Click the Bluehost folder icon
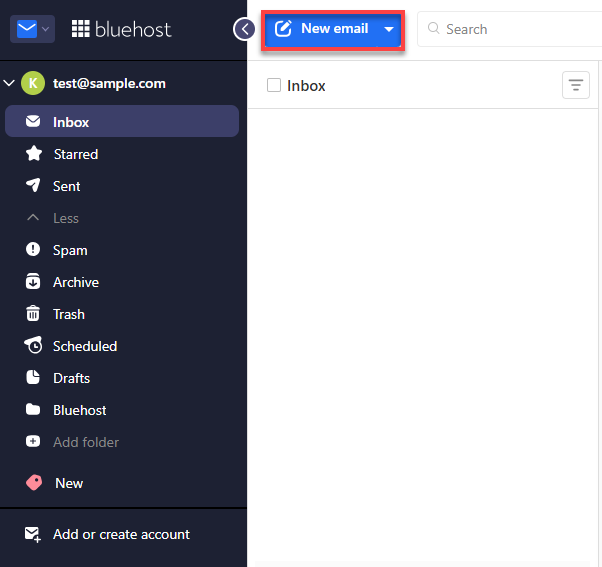This screenshot has height=567, width=602. pyautogui.click(x=33, y=409)
